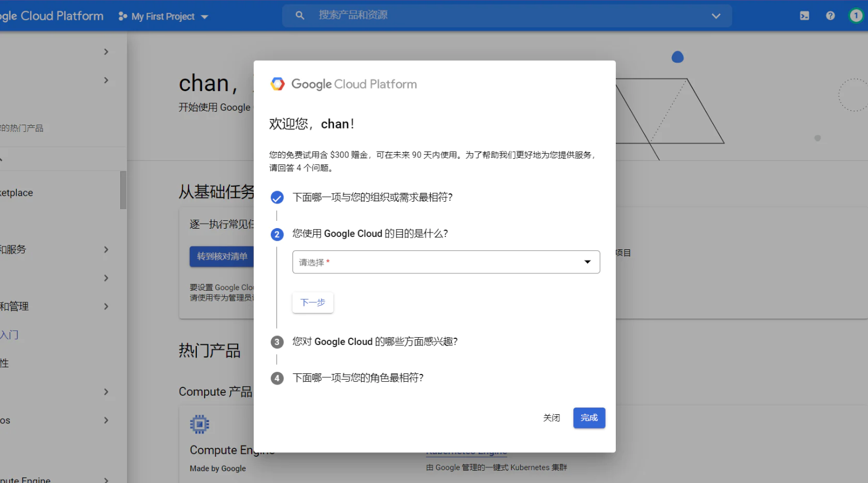Open the notifications badge icon
Screen dimensions: 868x483
tap(856, 16)
